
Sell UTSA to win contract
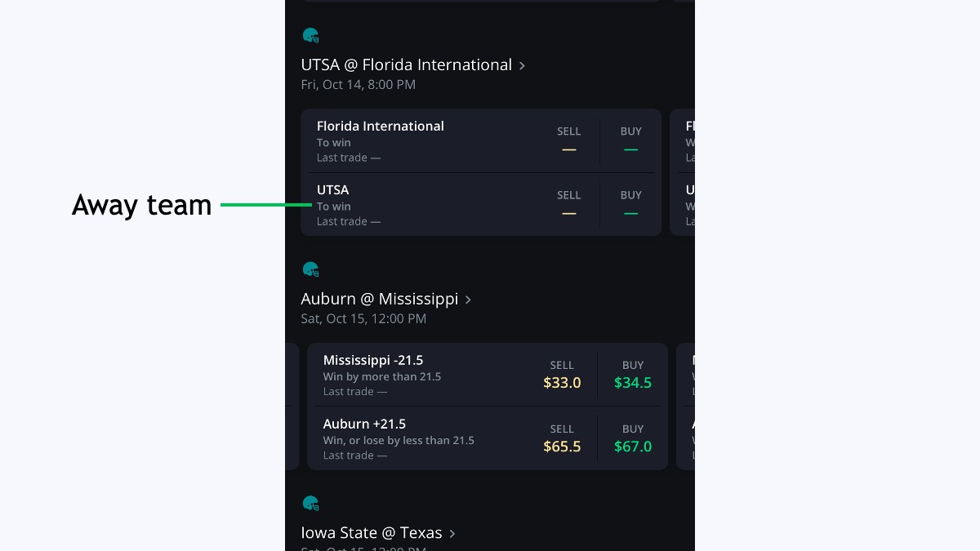tap(569, 204)
